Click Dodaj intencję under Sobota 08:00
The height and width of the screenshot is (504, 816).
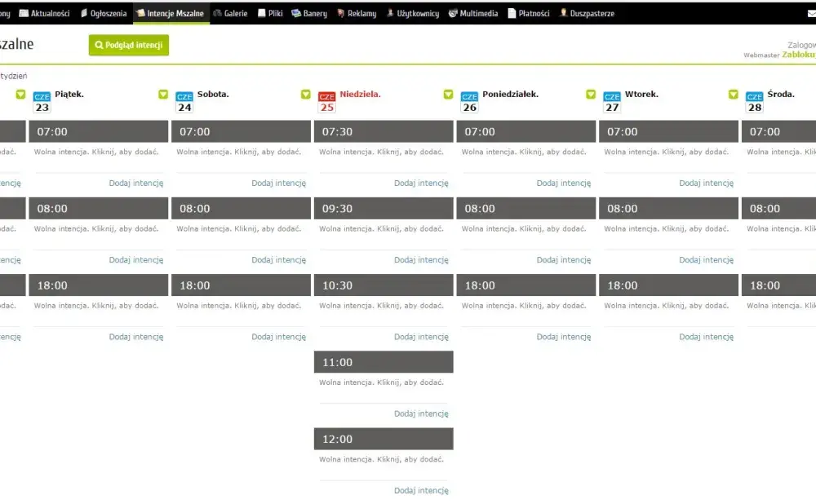coord(278,260)
